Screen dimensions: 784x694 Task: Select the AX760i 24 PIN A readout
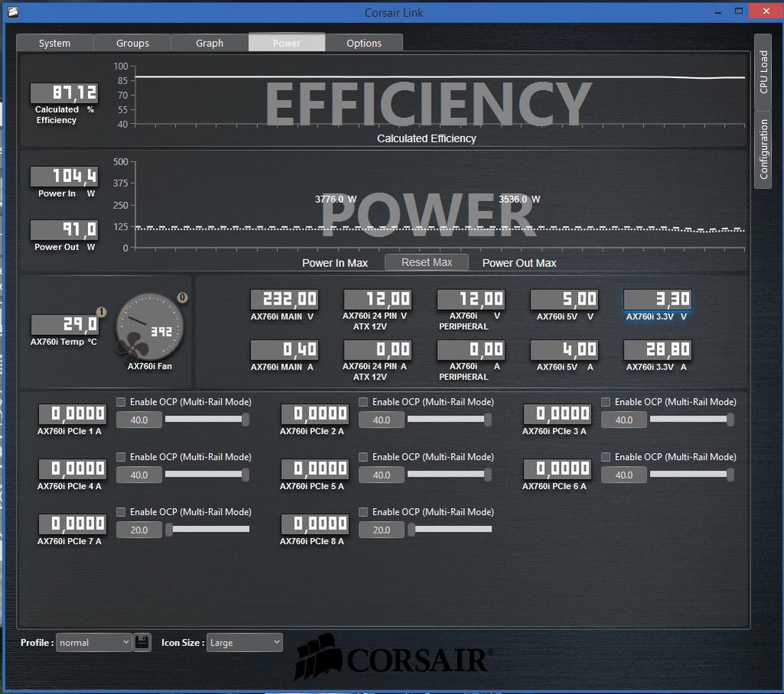point(377,350)
